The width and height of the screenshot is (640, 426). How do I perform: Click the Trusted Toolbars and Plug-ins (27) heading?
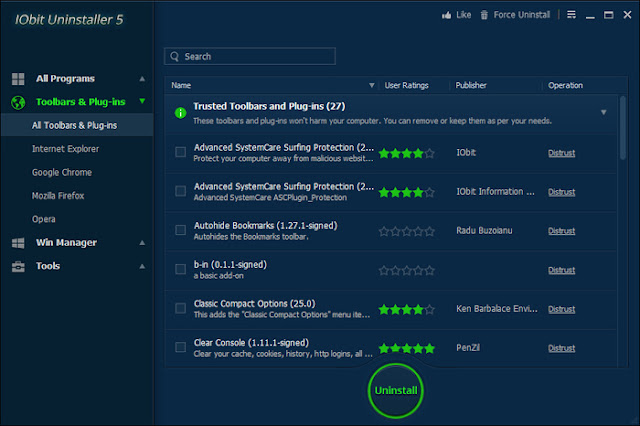269,106
